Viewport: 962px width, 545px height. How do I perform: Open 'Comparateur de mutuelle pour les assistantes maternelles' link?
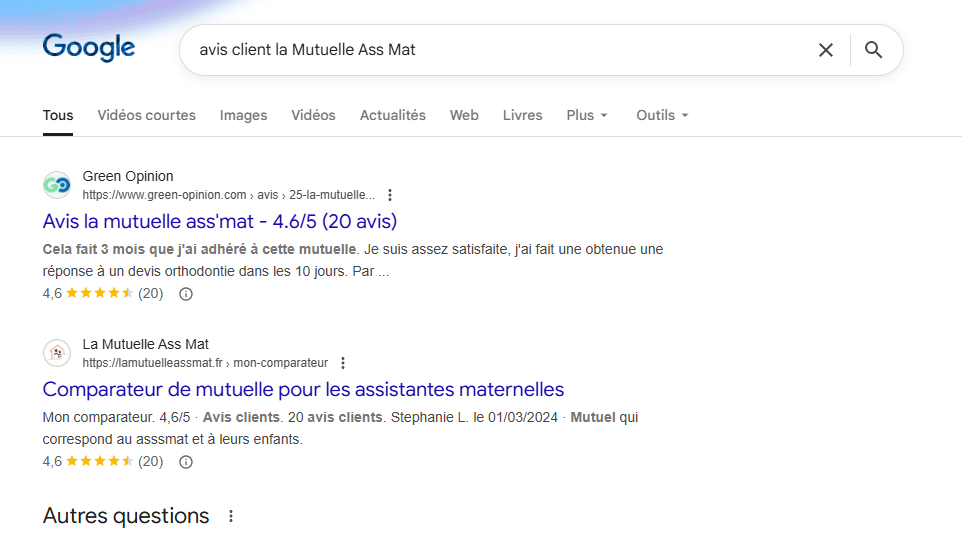(x=303, y=389)
